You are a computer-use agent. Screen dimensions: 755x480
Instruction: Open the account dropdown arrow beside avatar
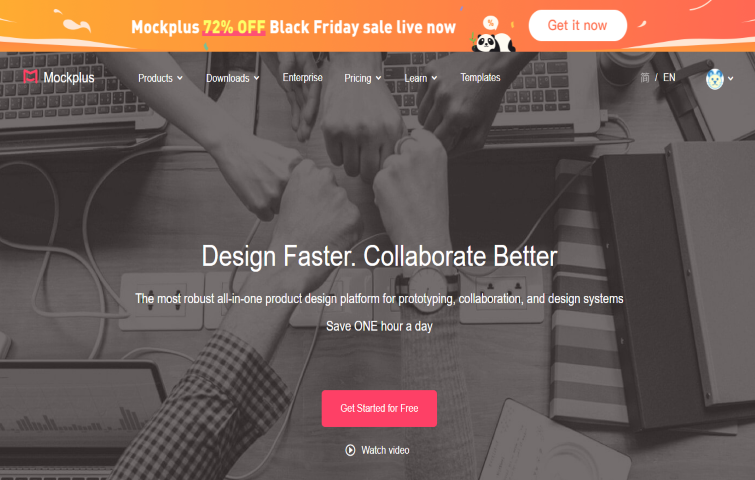point(730,78)
